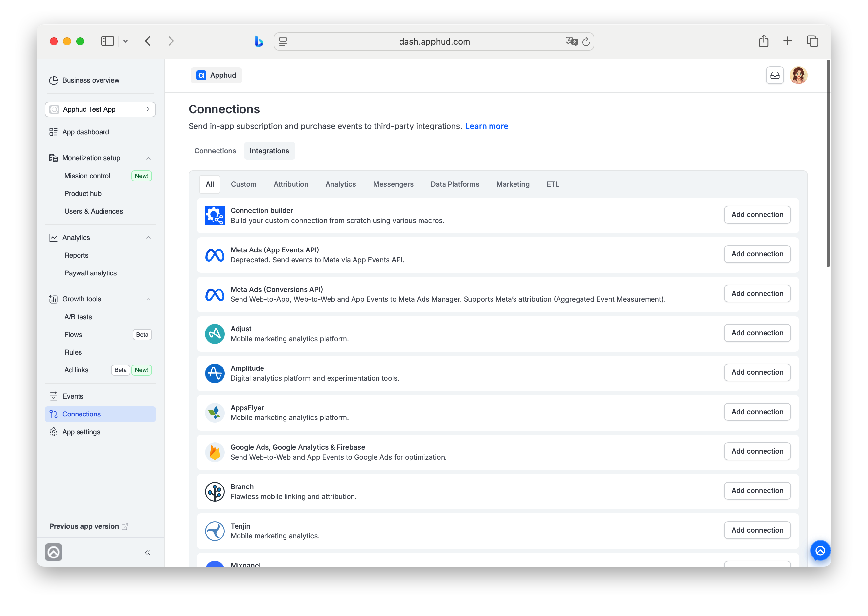Open the Apphud Test App selector
The width and height of the screenshot is (868, 616).
click(x=101, y=109)
